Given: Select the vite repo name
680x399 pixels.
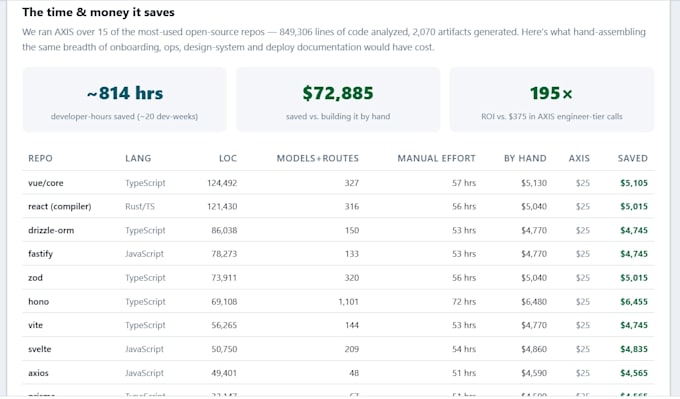Looking at the screenshot, I should click(x=36, y=325).
